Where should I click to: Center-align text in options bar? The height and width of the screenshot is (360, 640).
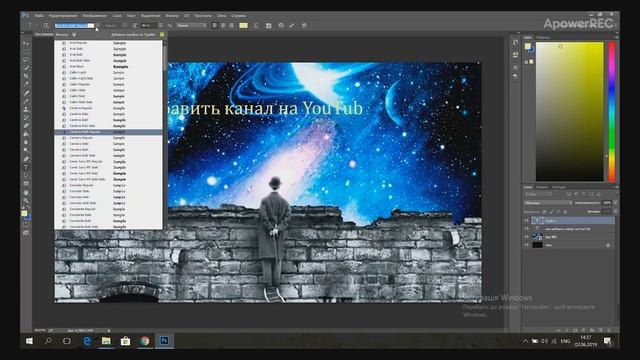click(x=223, y=25)
